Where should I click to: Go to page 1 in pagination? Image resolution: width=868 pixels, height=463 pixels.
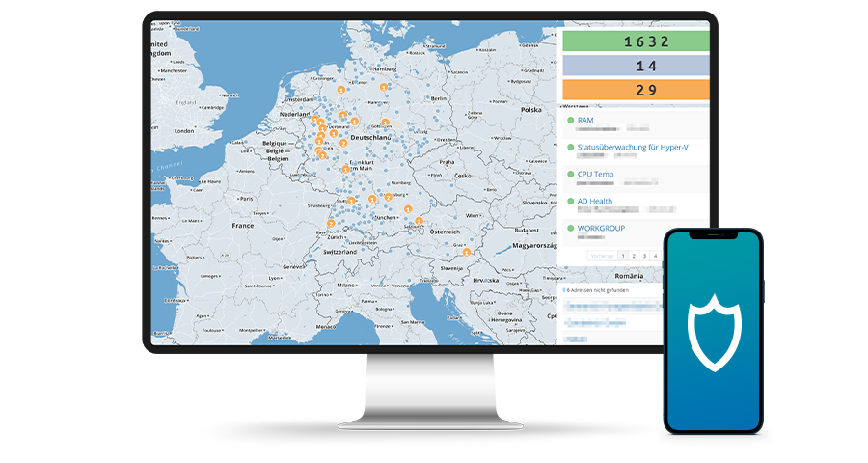pos(623,256)
